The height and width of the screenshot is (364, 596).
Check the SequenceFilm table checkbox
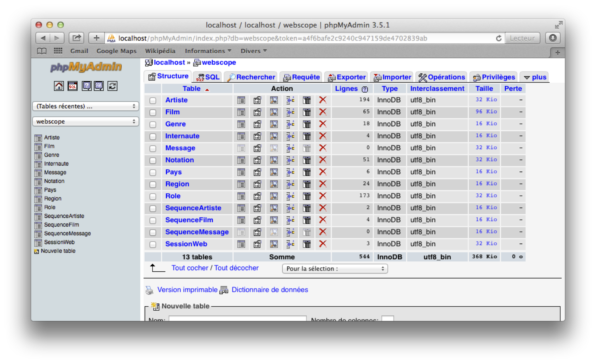153,220
